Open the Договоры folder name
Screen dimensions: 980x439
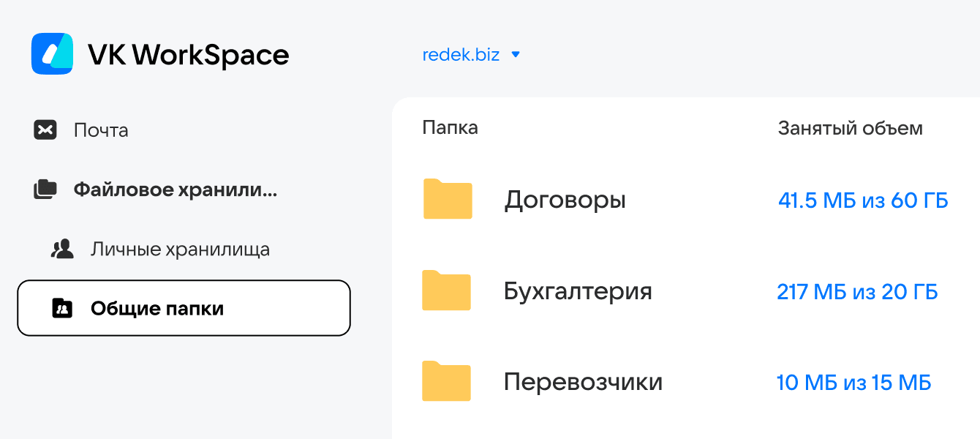pyautogui.click(x=565, y=200)
